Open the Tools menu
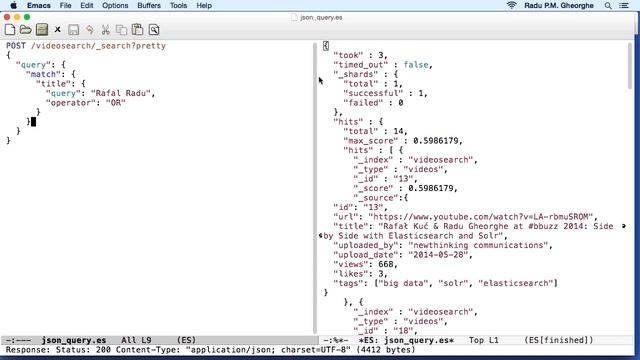The height and width of the screenshot is (360, 640). [178, 6]
